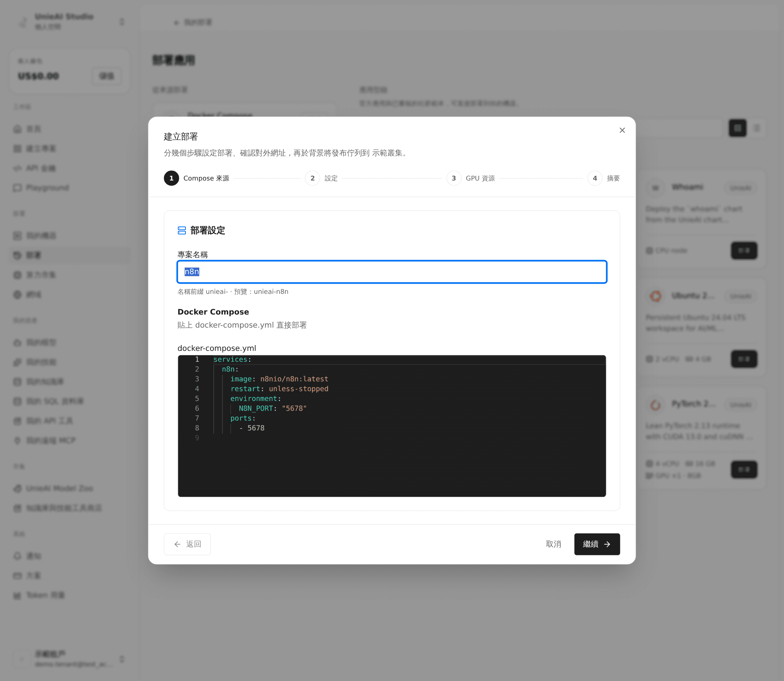
Task: Click the Whoami card deploy button
Action: (x=744, y=251)
